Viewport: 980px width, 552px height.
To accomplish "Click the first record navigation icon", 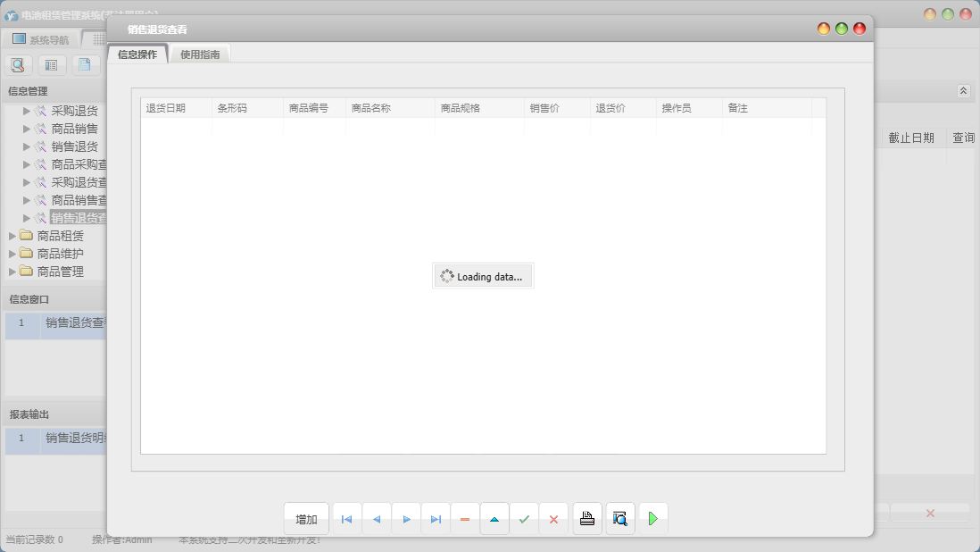I will click(346, 519).
